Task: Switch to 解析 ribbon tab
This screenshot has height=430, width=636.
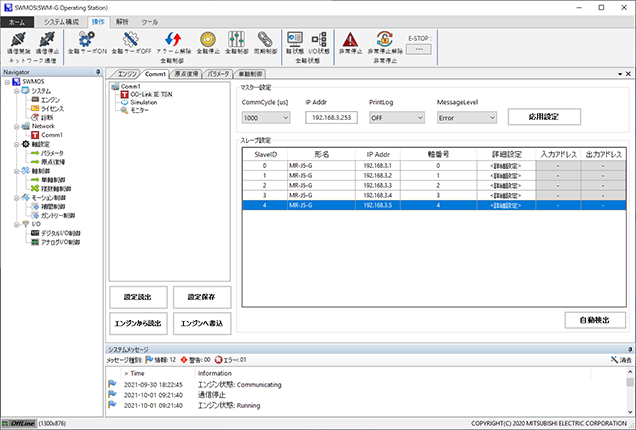Action: [x=122, y=22]
